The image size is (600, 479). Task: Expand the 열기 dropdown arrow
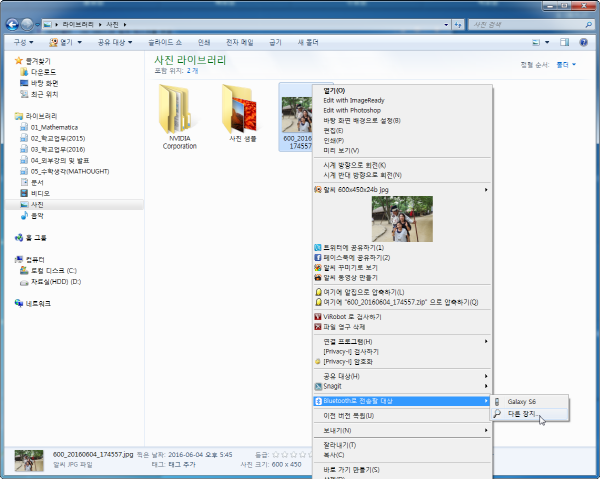click(x=80, y=42)
